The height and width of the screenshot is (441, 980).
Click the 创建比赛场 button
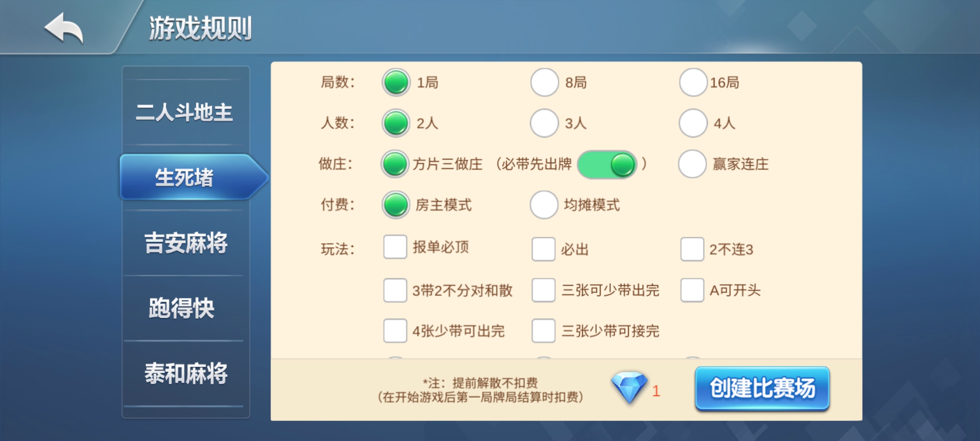pos(762,388)
